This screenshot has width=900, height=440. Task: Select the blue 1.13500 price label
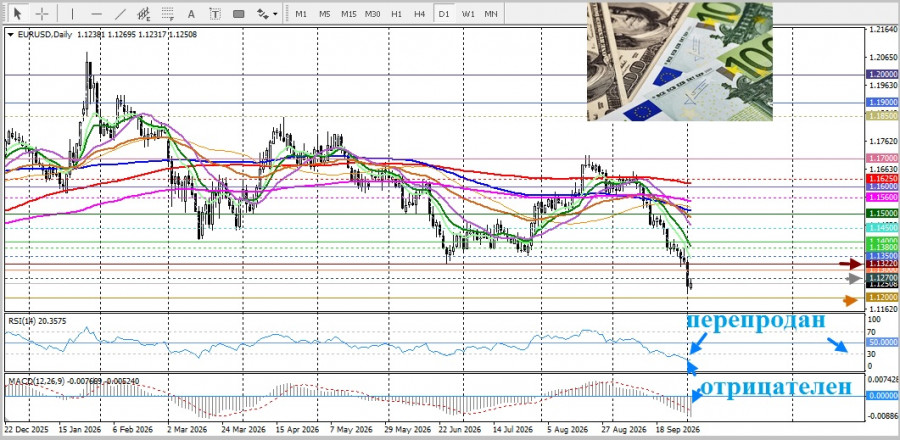click(882, 255)
